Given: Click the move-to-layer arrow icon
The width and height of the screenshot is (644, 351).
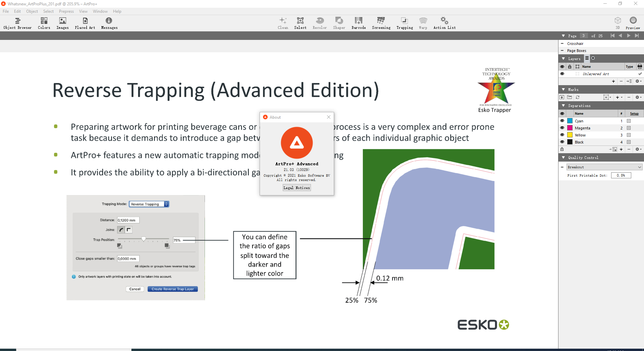Looking at the screenshot, I should coord(629,81).
